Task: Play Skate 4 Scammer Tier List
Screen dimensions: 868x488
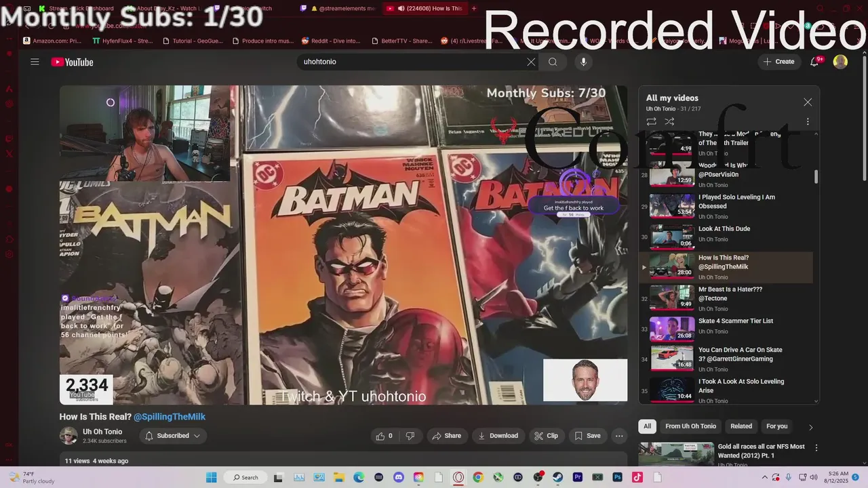Action: (x=726, y=329)
